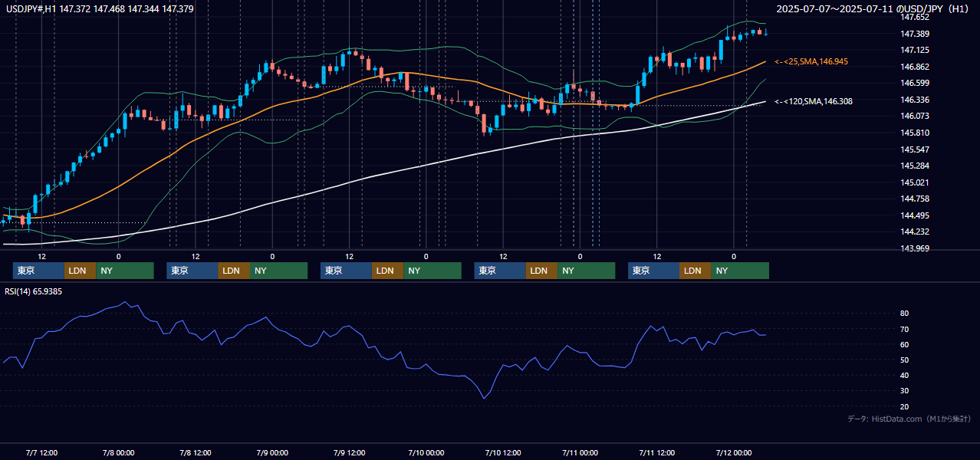Click the 7/8 00:00 date label
Screen dimensions: 980x460
[118, 452]
